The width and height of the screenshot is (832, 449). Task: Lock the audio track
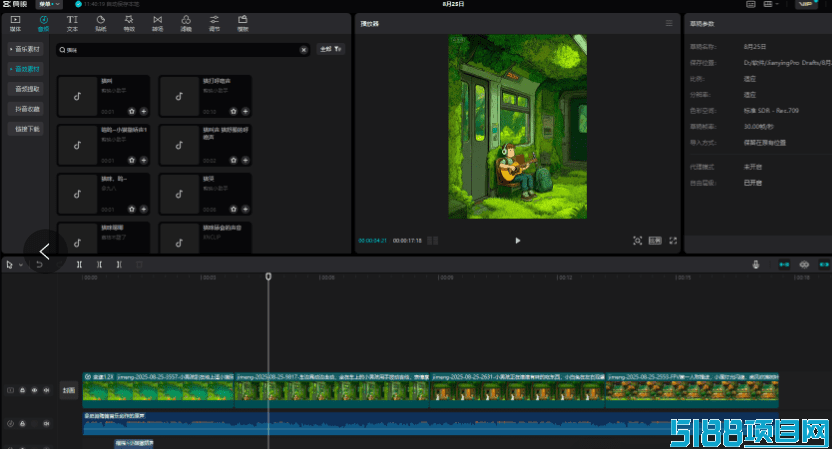[x=22, y=424]
